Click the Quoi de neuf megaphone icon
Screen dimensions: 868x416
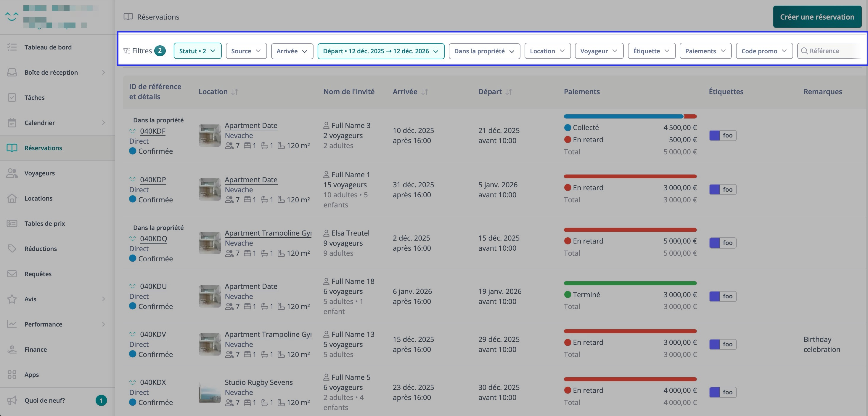coord(12,401)
